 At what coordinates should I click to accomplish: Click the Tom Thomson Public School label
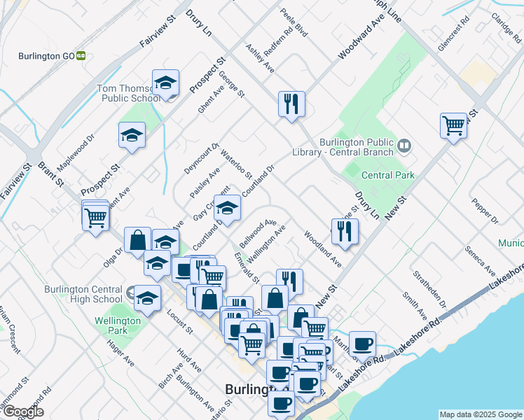129,93
